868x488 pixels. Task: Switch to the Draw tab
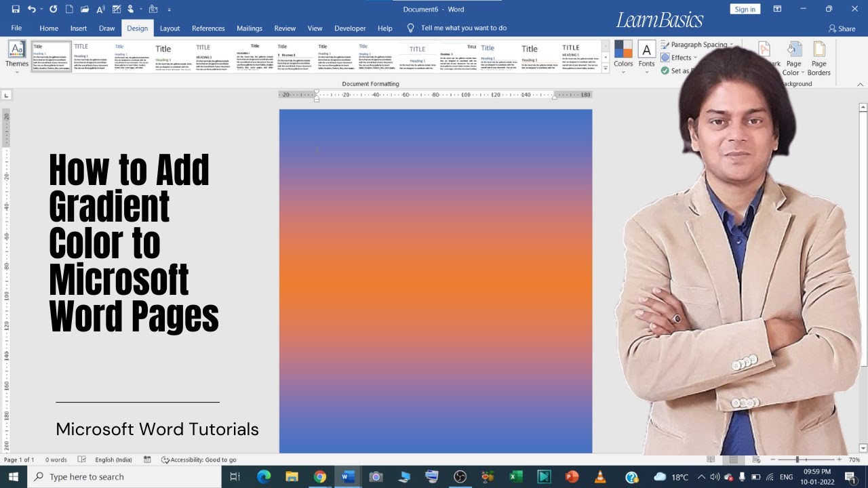(107, 28)
